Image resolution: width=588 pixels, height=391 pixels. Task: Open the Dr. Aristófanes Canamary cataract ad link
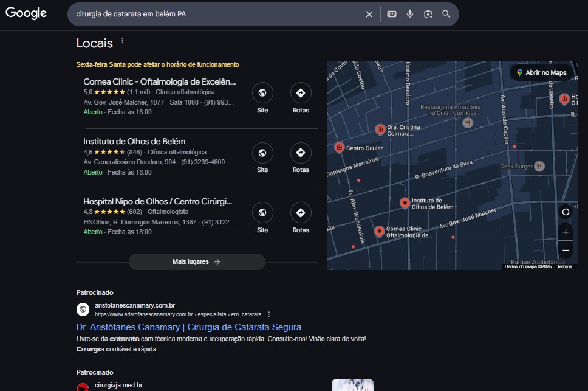click(189, 327)
